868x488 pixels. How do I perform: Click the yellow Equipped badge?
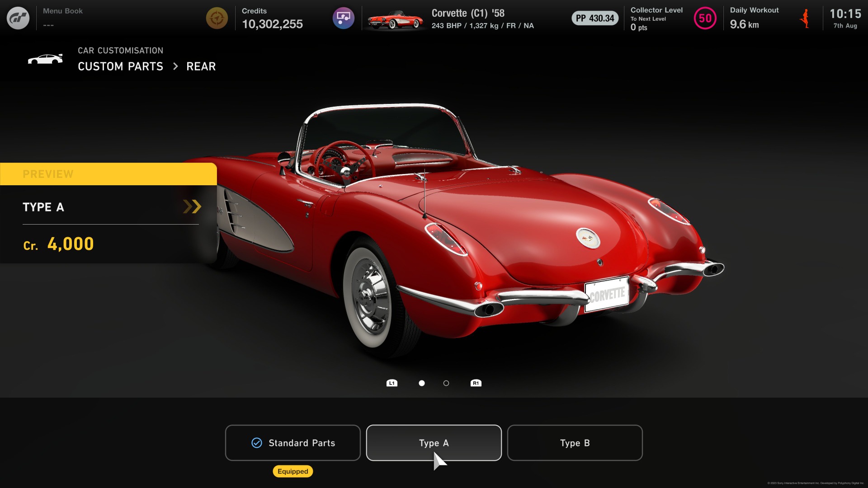pyautogui.click(x=293, y=471)
